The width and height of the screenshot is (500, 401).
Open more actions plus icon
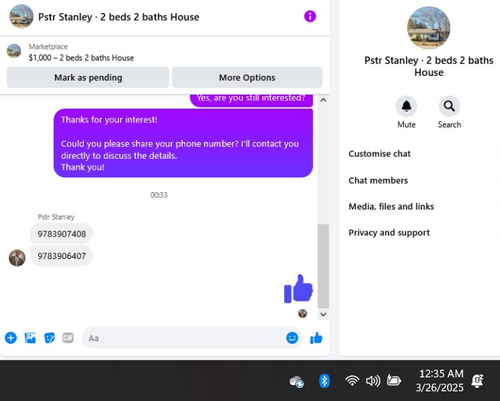(x=11, y=338)
